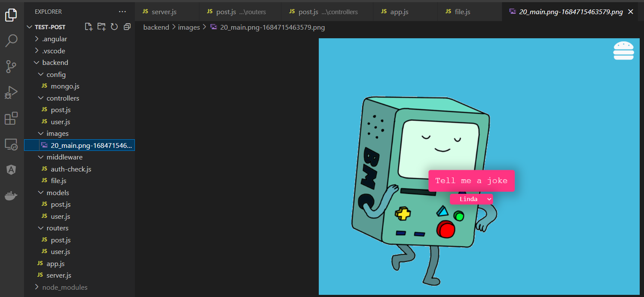Open user.js under routers
This screenshot has height=297, width=644.
coord(79,251)
